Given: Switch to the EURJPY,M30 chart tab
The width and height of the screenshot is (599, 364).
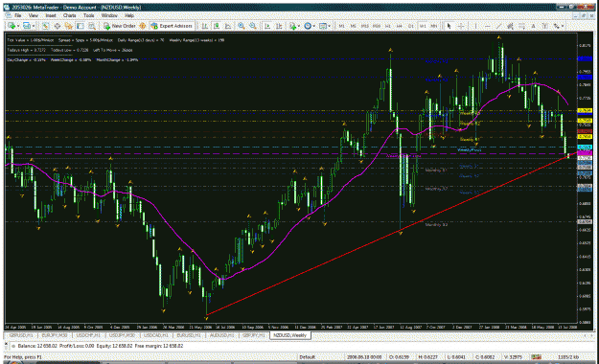Looking at the screenshot, I should tap(55, 335).
